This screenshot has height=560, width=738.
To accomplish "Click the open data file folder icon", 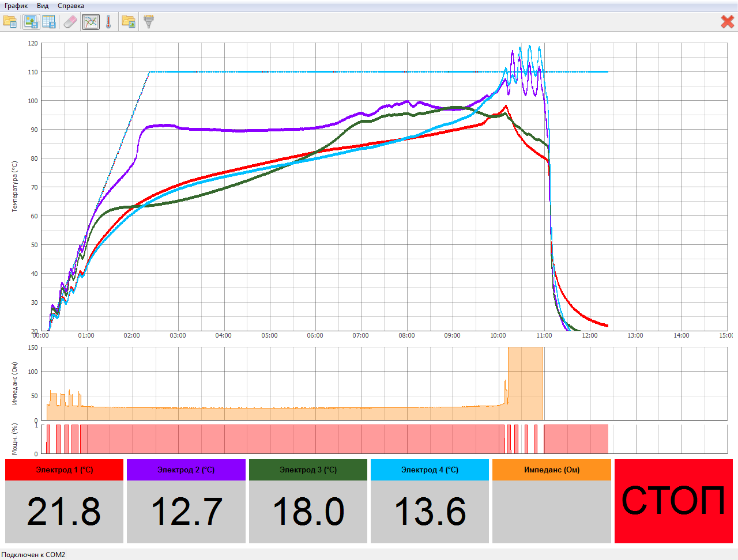I will click(x=10, y=22).
